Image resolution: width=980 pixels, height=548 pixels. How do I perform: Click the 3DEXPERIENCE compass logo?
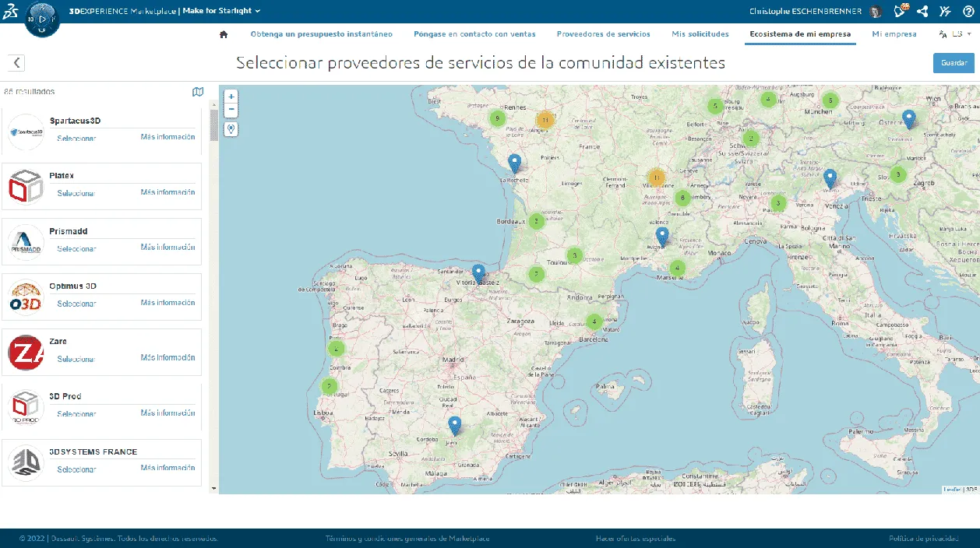point(42,17)
